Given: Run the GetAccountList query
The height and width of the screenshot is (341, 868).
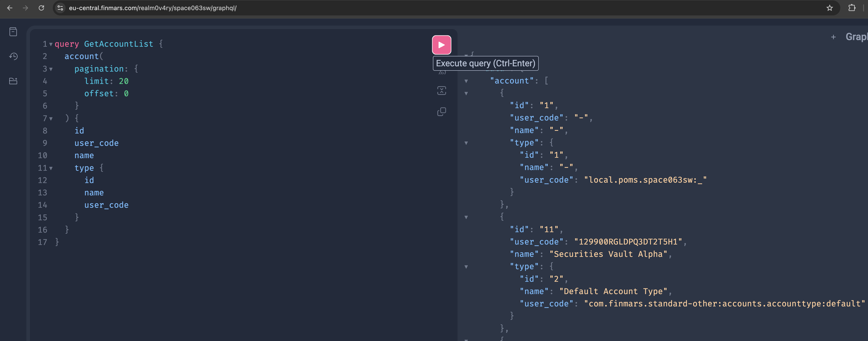Looking at the screenshot, I should 441,45.
